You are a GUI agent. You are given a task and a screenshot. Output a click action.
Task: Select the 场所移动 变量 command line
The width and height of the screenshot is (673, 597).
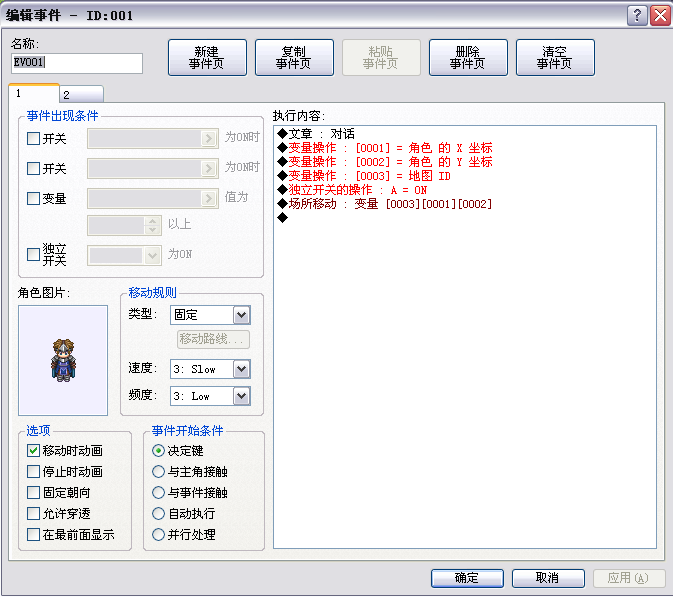pos(385,204)
